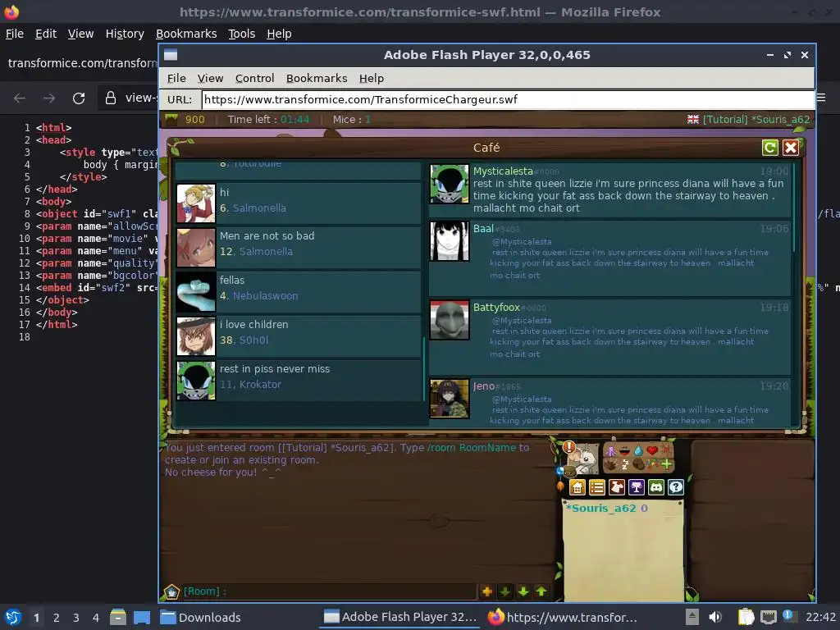Click Jeno username in post
The image size is (840, 630).
pyautogui.click(x=484, y=386)
